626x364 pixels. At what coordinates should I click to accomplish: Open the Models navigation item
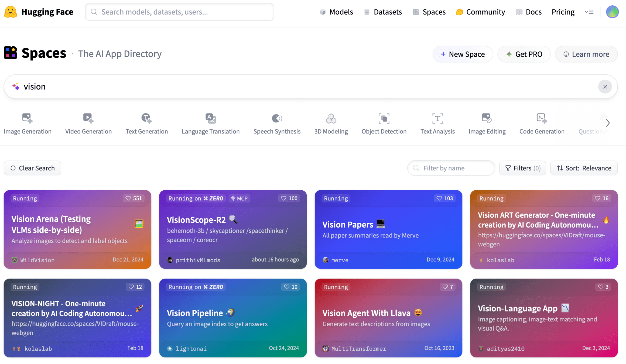[x=336, y=12]
